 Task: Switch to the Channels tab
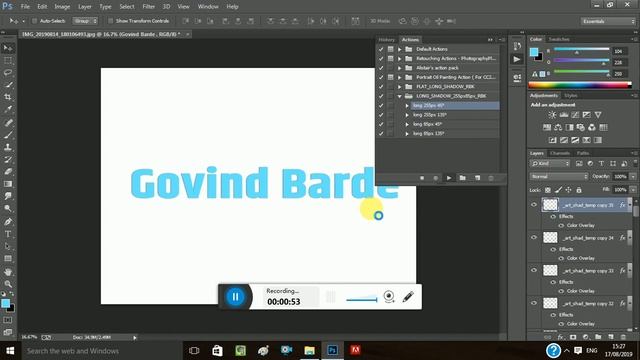coord(560,153)
